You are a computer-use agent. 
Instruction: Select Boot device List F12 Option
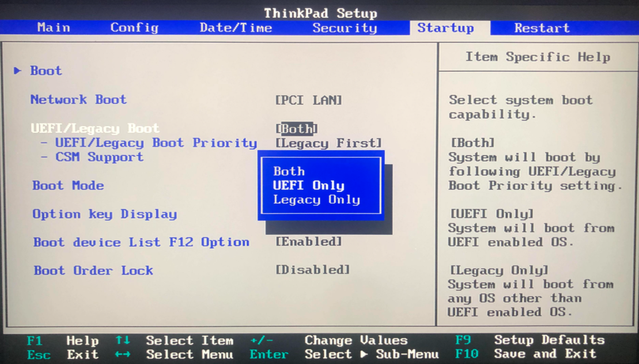click(141, 242)
